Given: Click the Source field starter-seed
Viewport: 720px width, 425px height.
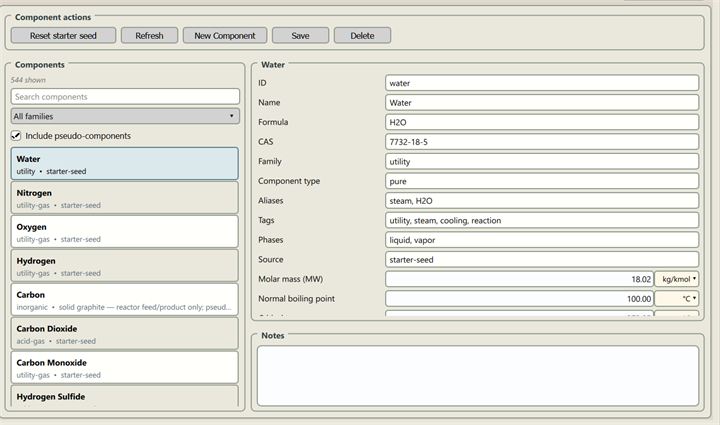Looking at the screenshot, I should coord(542,260).
